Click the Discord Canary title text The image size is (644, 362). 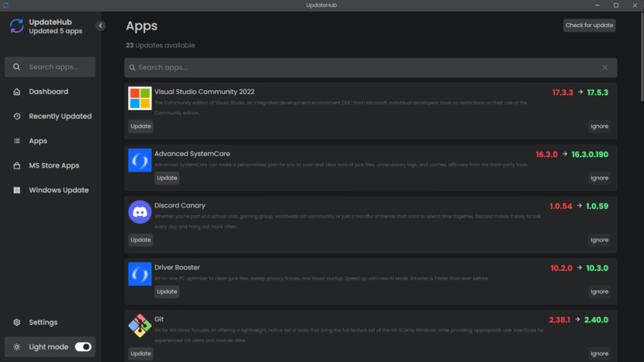180,205
